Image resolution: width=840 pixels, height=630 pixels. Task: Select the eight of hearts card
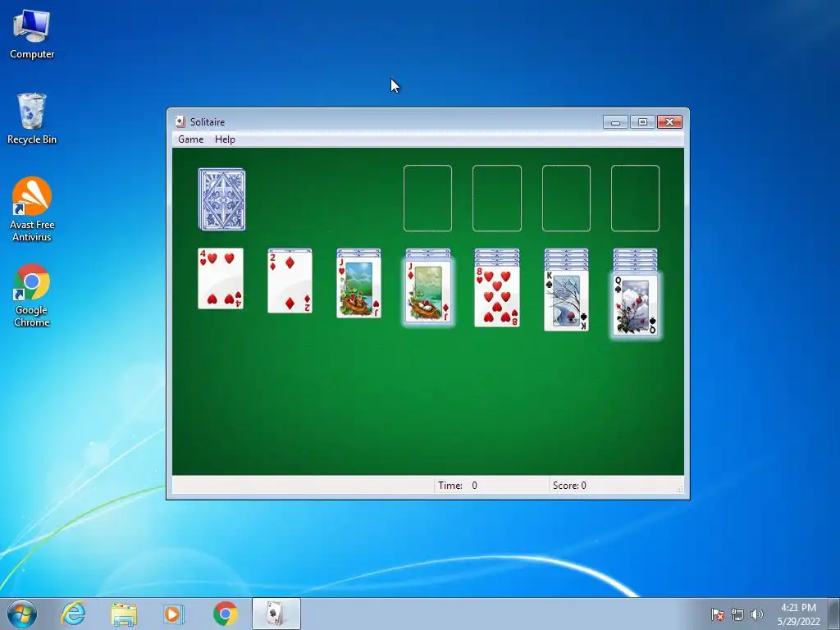[x=497, y=296]
